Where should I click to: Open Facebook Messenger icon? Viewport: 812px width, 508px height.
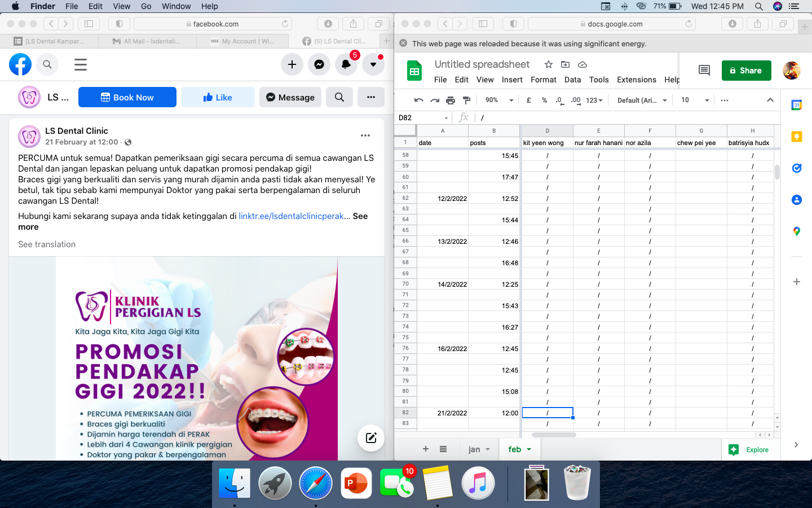319,64
